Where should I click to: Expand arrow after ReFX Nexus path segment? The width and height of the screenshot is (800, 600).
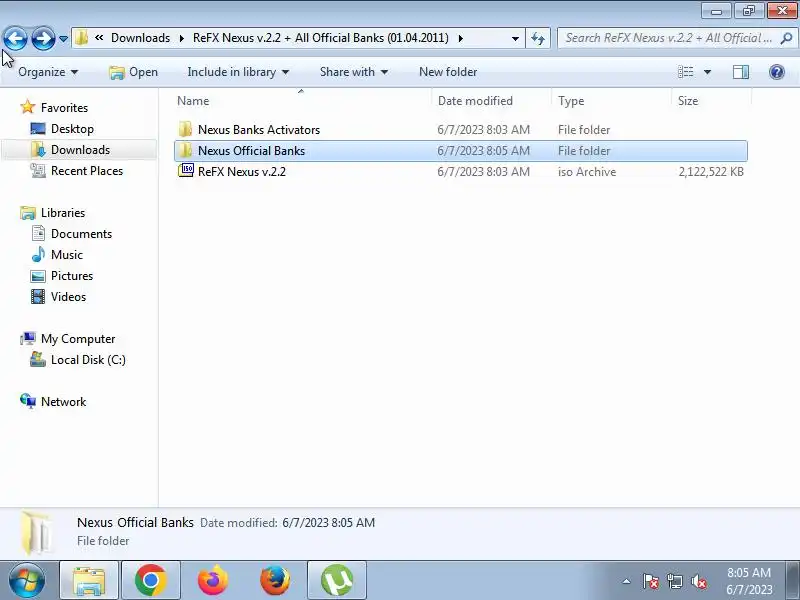pos(461,38)
